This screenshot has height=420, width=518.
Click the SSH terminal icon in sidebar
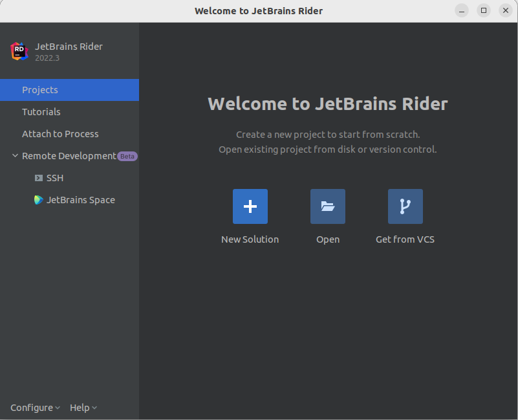[39, 178]
